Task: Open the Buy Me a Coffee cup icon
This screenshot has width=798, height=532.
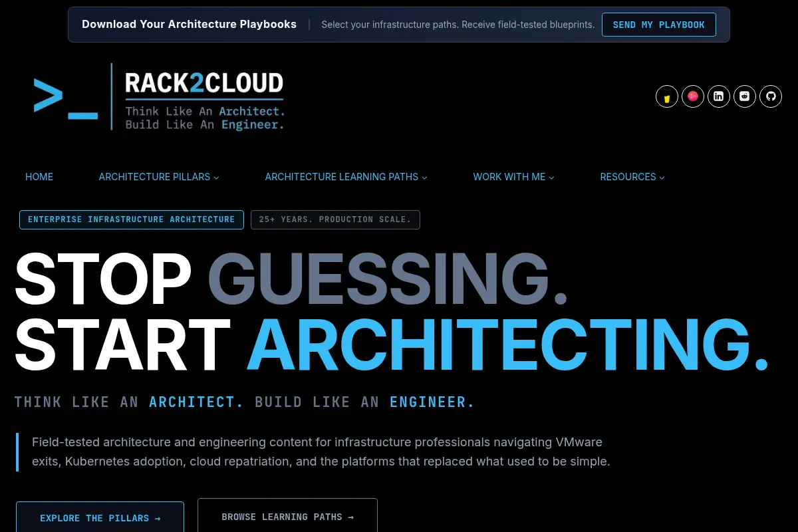Action: 666,96
